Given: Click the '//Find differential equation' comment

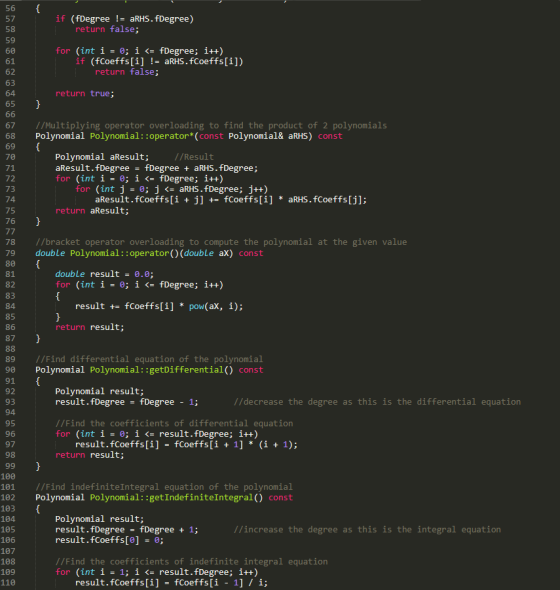Looking at the screenshot, I should [149, 359].
